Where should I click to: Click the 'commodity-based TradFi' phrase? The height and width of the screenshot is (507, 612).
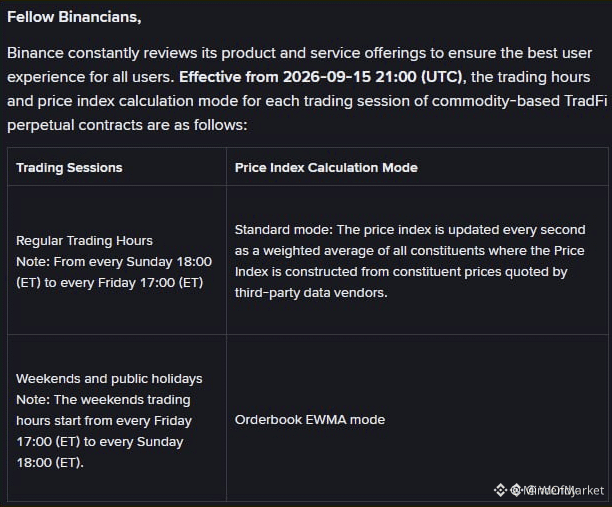(519, 101)
